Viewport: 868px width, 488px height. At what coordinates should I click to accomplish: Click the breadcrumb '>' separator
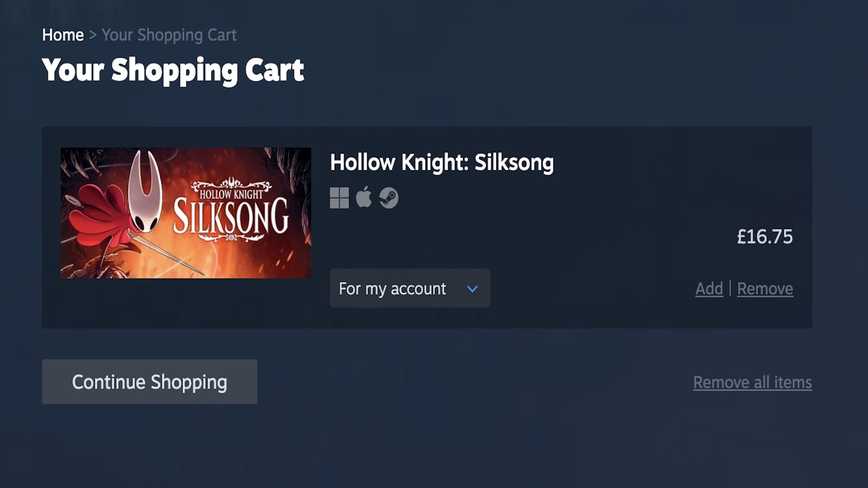point(93,35)
